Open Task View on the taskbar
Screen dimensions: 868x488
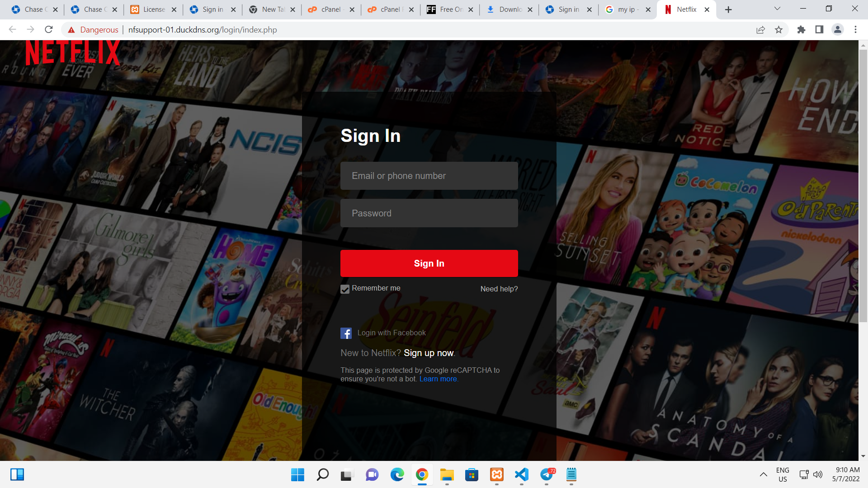[x=347, y=475]
